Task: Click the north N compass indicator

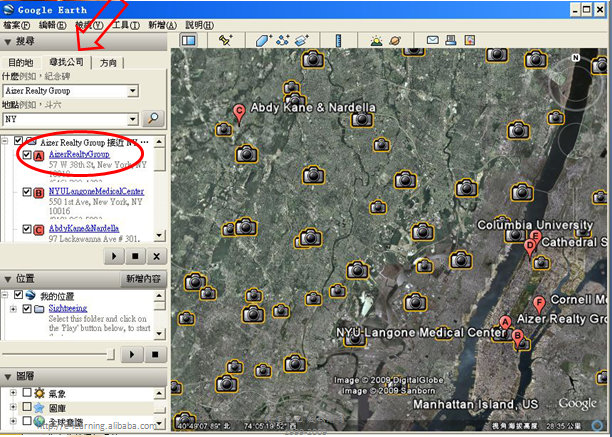Action: [575, 58]
